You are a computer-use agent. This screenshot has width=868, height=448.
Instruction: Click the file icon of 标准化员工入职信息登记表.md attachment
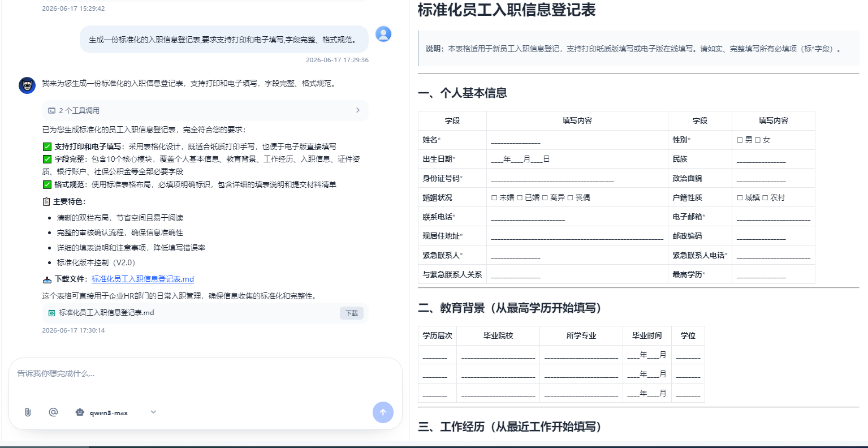pos(51,313)
